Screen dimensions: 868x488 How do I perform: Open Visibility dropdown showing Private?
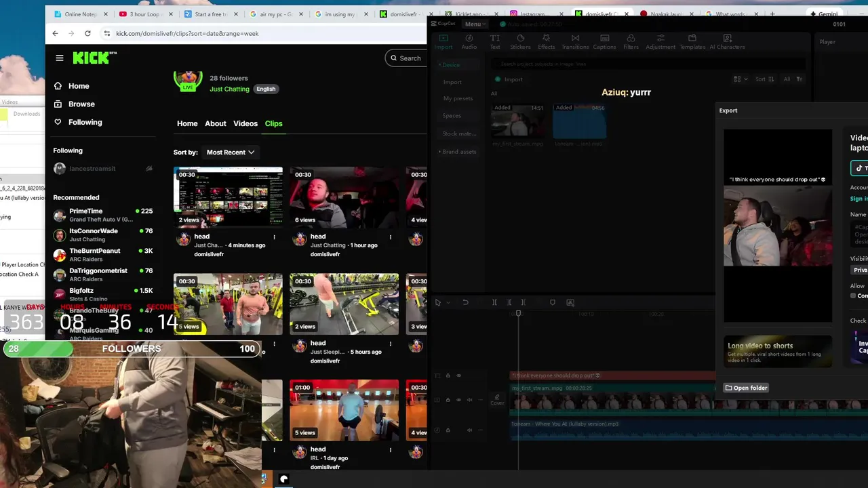(x=859, y=270)
